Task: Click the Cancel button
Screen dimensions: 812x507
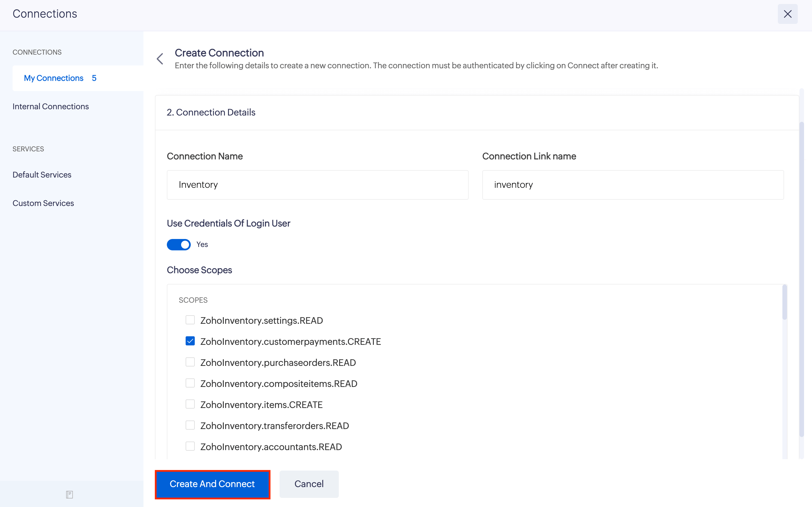Action: pos(309,484)
